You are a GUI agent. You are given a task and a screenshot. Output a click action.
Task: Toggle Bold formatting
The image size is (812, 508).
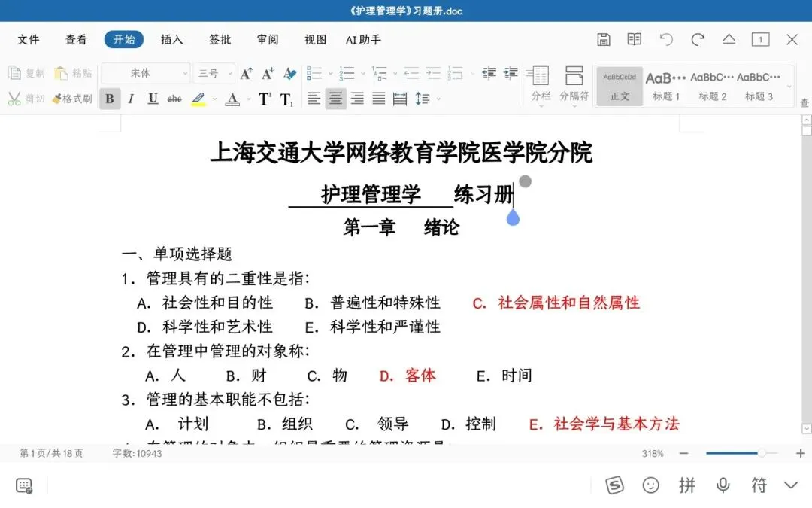point(110,99)
